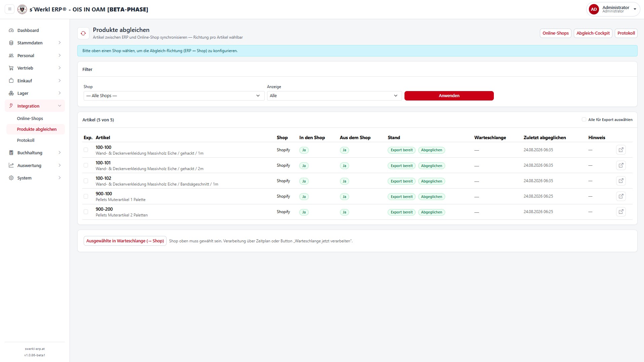Image resolution: width=644 pixels, height=362 pixels.
Task: Open the Anzeige dropdown showing Alle
Action: click(334, 96)
